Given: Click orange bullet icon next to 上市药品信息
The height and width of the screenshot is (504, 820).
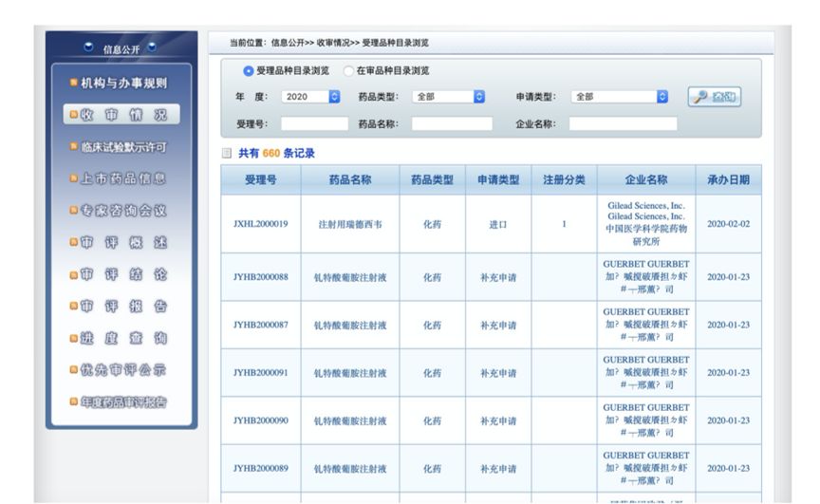Looking at the screenshot, I should pyautogui.click(x=73, y=178).
